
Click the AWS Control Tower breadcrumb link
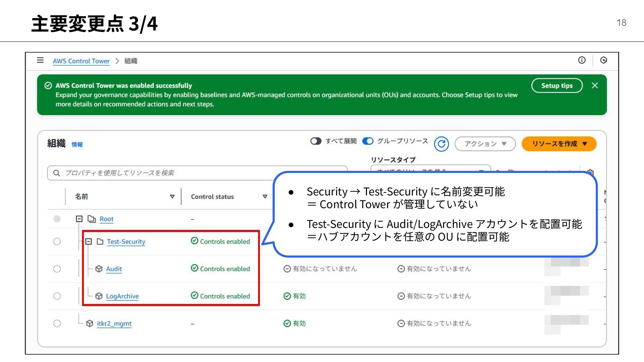pyautogui.click(x=81, y=61)
